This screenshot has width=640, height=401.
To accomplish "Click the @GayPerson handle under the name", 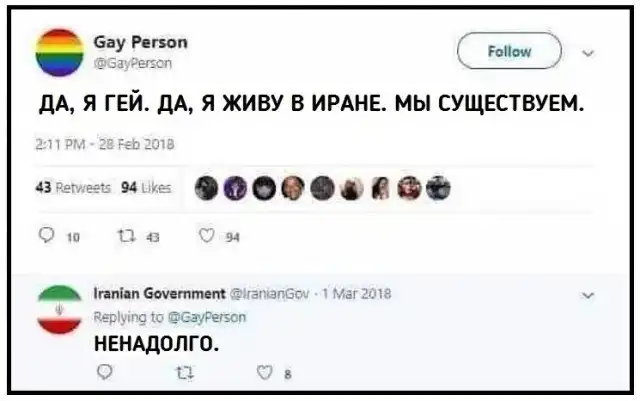I will tap(133, 63).
